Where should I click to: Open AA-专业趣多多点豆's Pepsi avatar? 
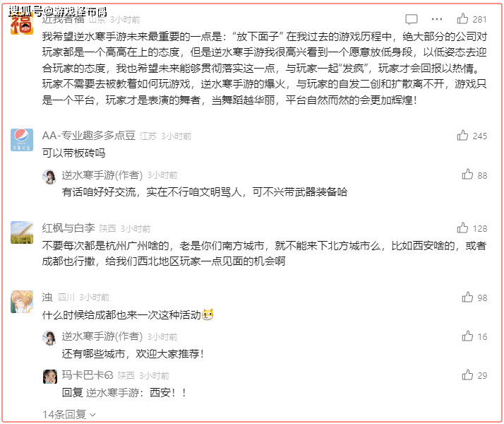point(22,140)
